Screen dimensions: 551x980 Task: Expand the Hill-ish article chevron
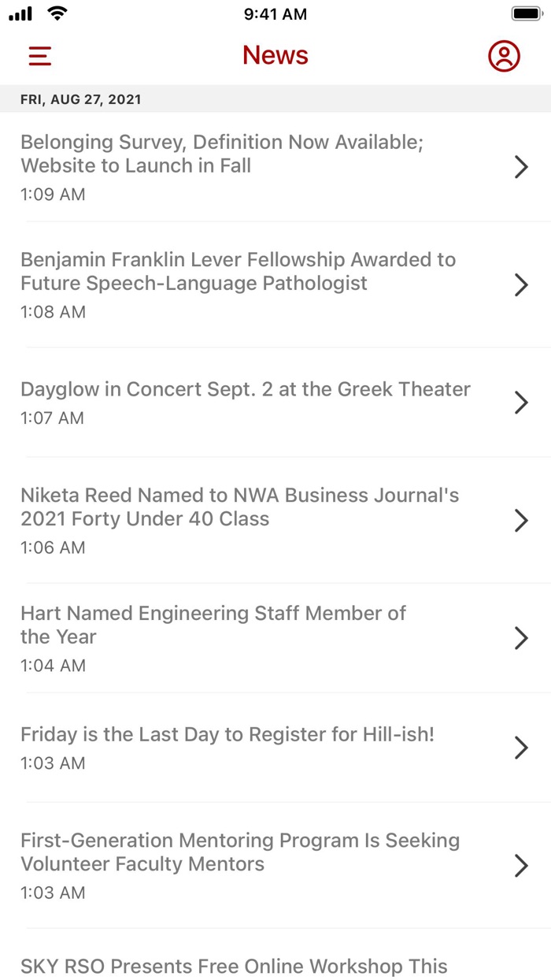[521, 748]
